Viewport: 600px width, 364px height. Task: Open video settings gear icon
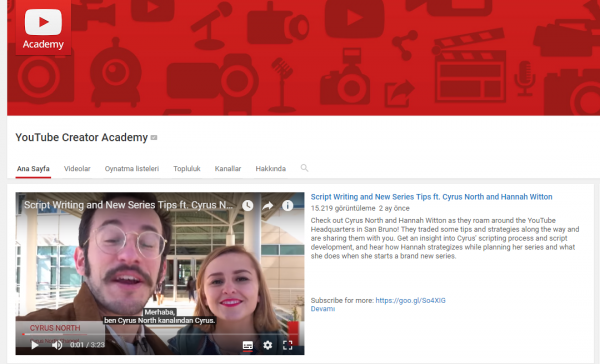(x=267, y=345)
